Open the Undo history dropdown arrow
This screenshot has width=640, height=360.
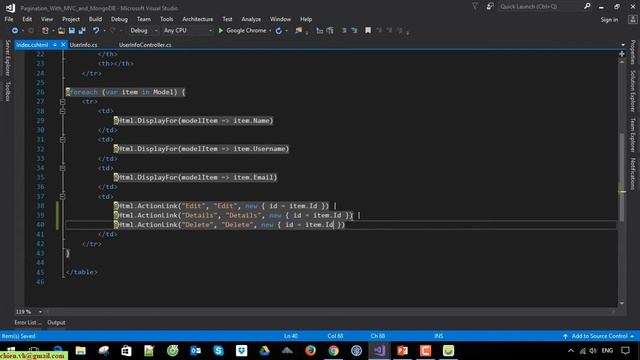pyautogui.click(x=104, y=31)
